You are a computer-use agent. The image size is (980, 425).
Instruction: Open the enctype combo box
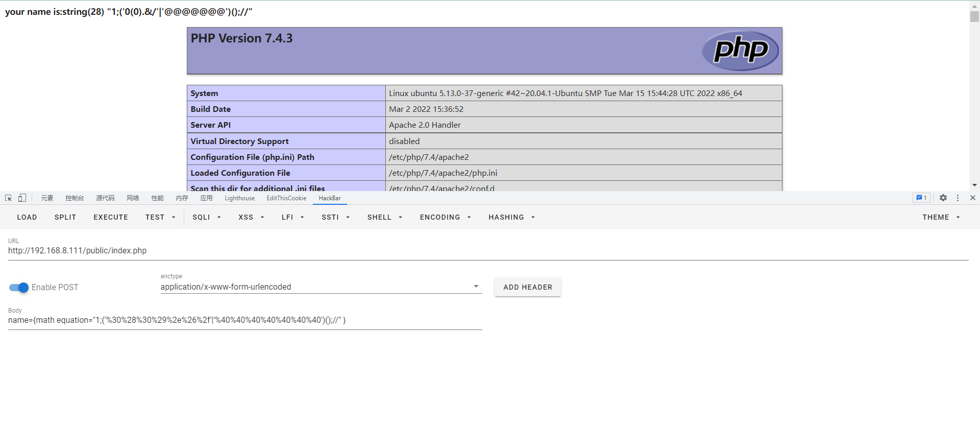coord(321,287)
